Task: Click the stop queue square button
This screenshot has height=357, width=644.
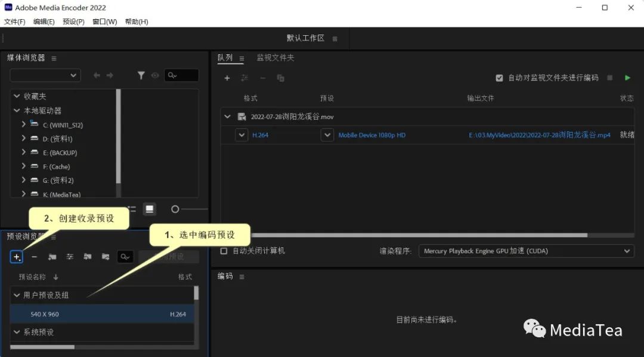Action: (610, 78)
